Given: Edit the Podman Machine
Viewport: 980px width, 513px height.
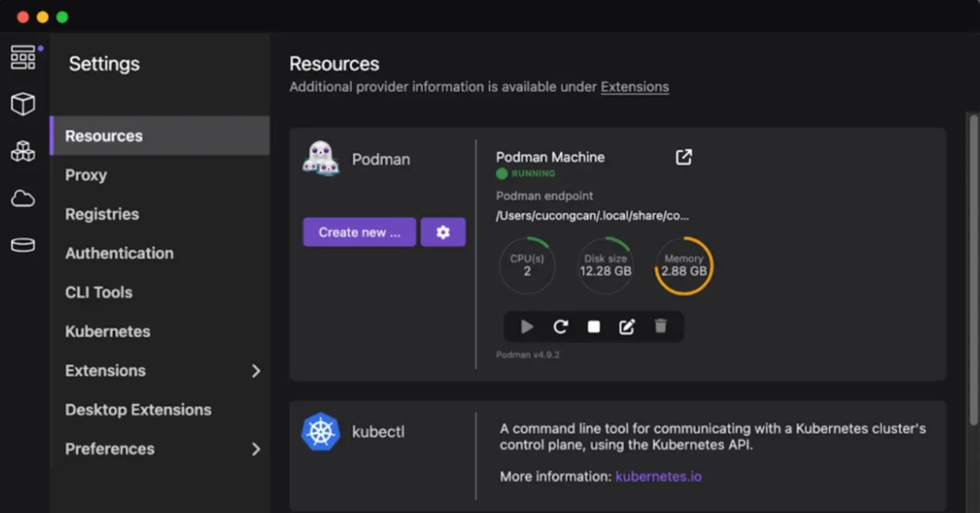Looking at the screenshot, I should point(626,327).
